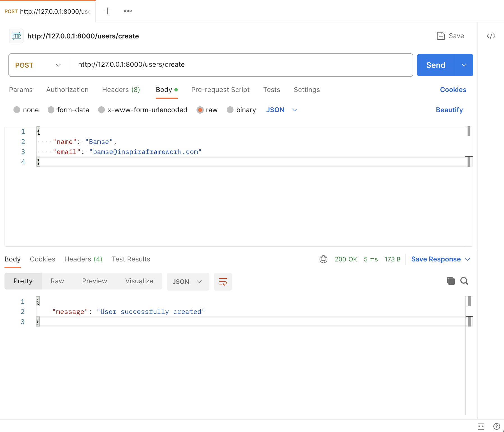The image size is (504, 432).
Task: Open the Headers (8) request tab
Action: (121, 90)
